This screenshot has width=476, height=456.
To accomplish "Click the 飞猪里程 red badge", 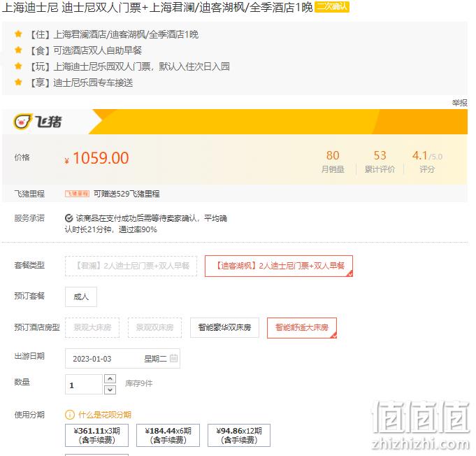I will [x=77, y=194].
